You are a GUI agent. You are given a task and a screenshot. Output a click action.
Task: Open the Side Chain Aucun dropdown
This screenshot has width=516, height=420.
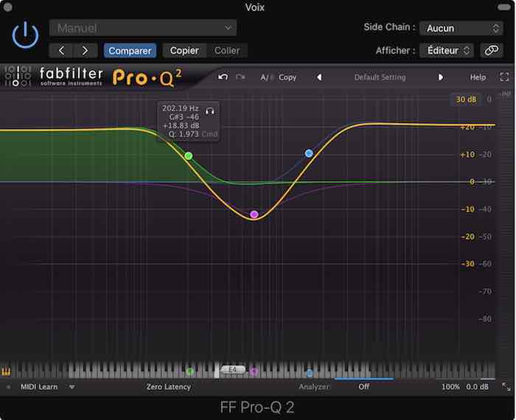point(461,28)
